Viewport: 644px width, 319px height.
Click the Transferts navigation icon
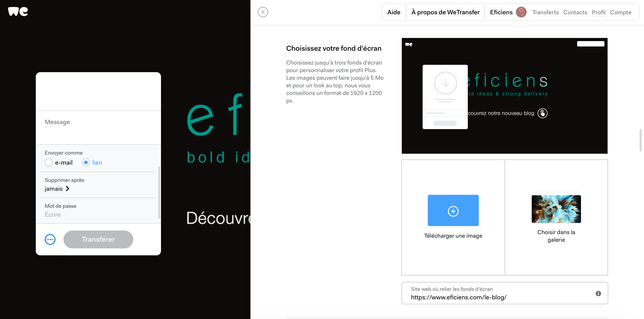pyautogui.click(x=545, y=12)
